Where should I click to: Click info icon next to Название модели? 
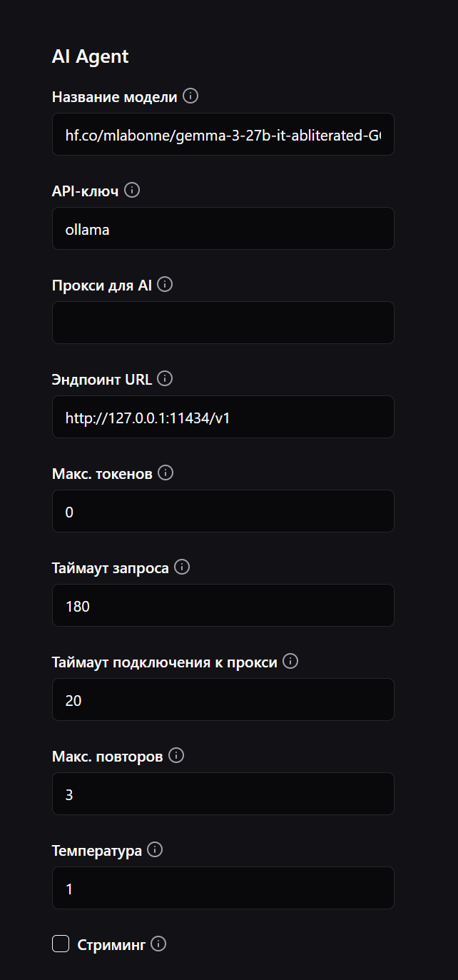(190, 96)
